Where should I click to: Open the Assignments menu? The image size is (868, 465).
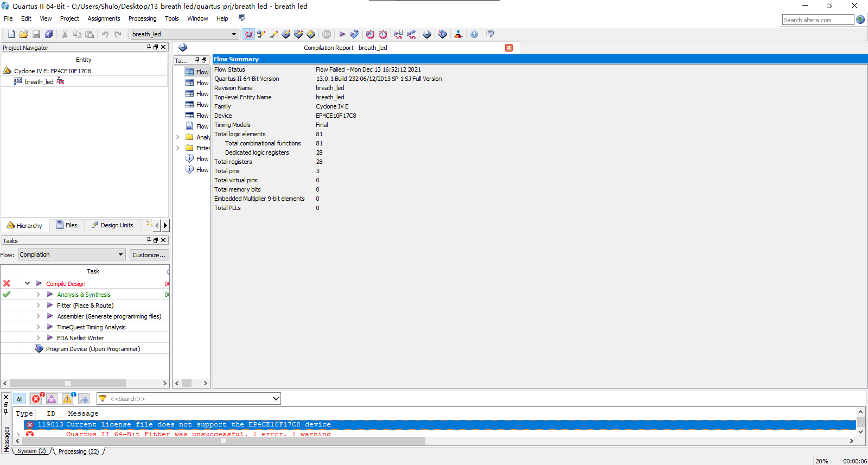[104, 18]
